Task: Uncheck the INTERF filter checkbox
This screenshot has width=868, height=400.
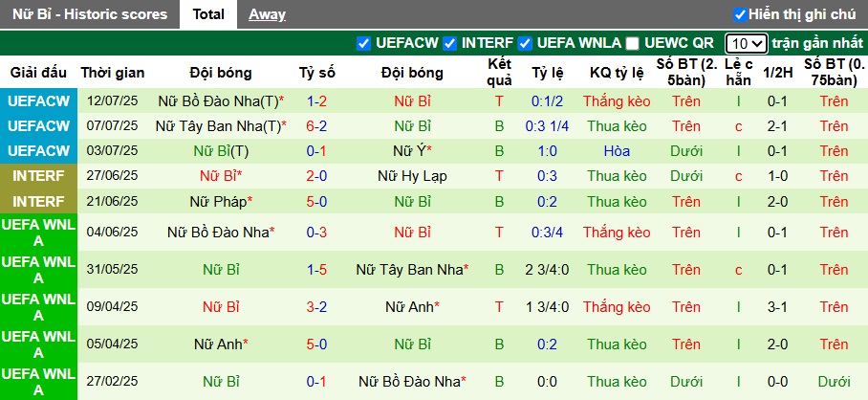Action: pyautogui.click(x=448, y=43)
